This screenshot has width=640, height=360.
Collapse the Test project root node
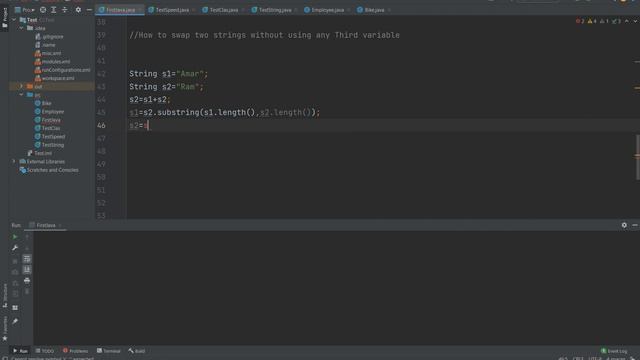(x=14, y=20)
